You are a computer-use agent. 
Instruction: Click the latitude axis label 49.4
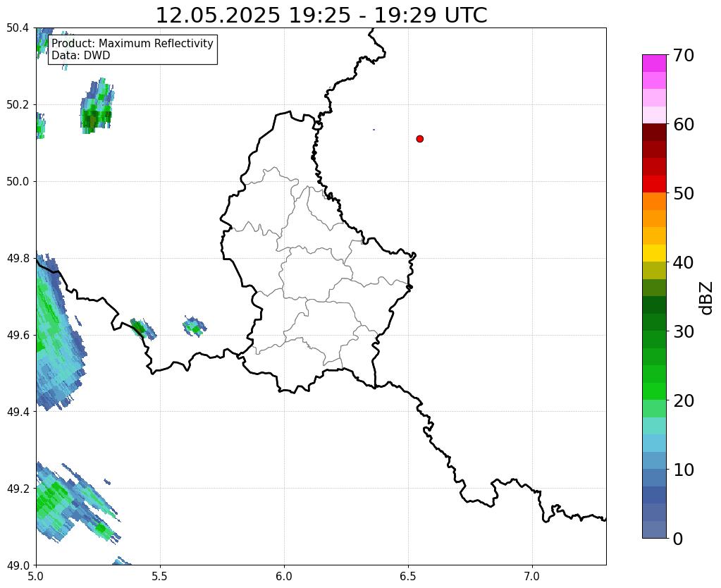point(18,412)
